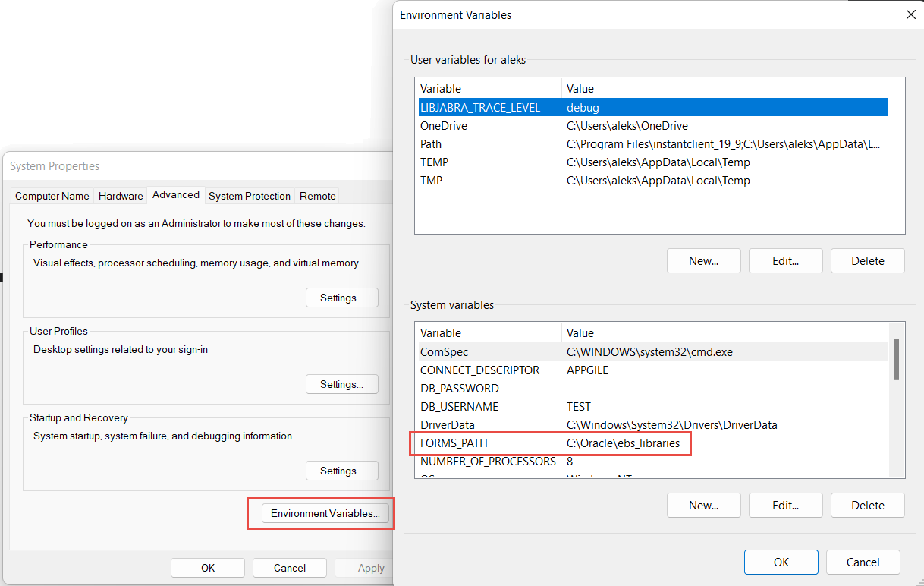
Task: Select the TEMP user variable row
Action: pos(652,162)
